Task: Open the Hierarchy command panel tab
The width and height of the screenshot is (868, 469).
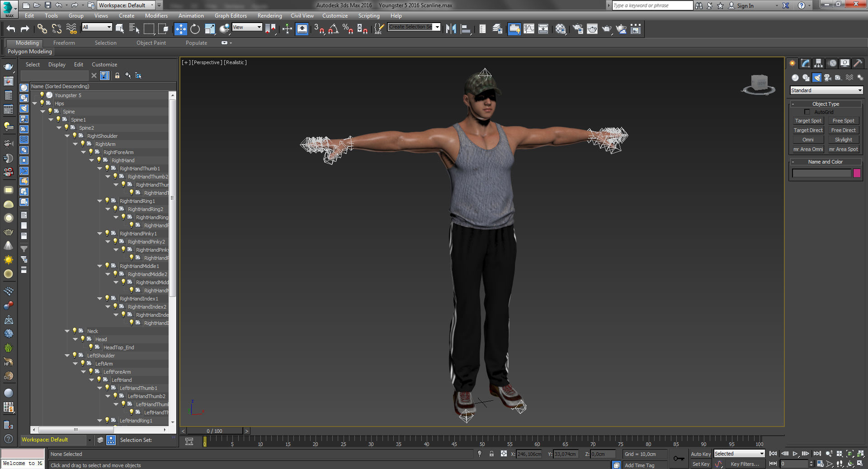Action: pyautogui.click(x=819, y=63)
